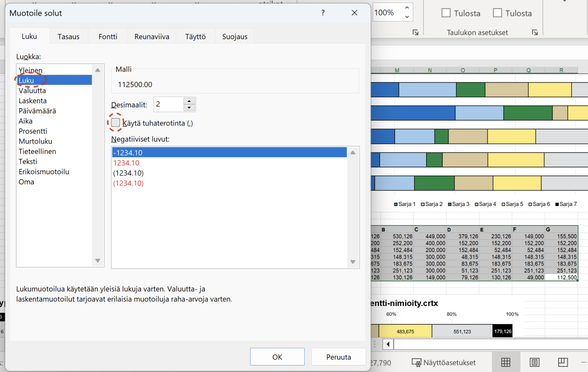Select red 1234.10 negative number format
Image resolution: width=588 pixels, height=372 pixels.
[x=126, y=163]
